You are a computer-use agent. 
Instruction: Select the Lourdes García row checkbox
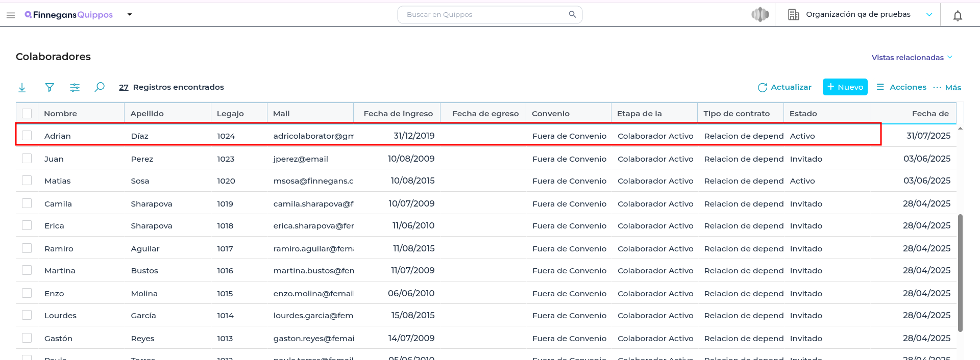click(27, 315)
